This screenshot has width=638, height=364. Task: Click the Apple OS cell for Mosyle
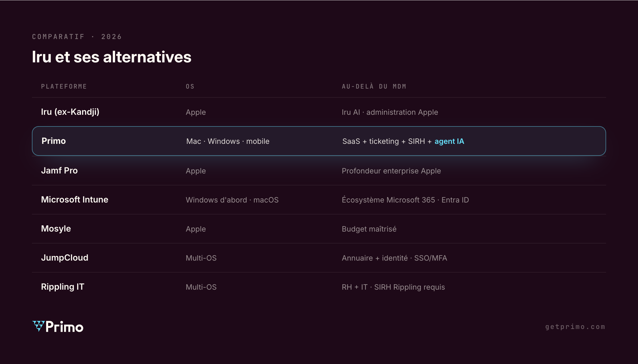point(196,229)
